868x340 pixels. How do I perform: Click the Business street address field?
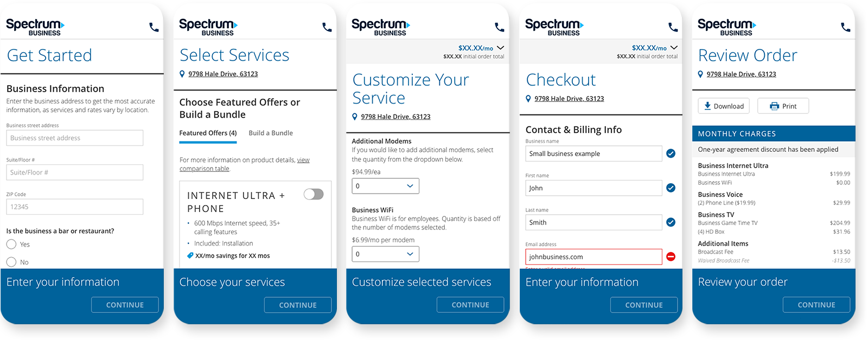click(75, 138)
